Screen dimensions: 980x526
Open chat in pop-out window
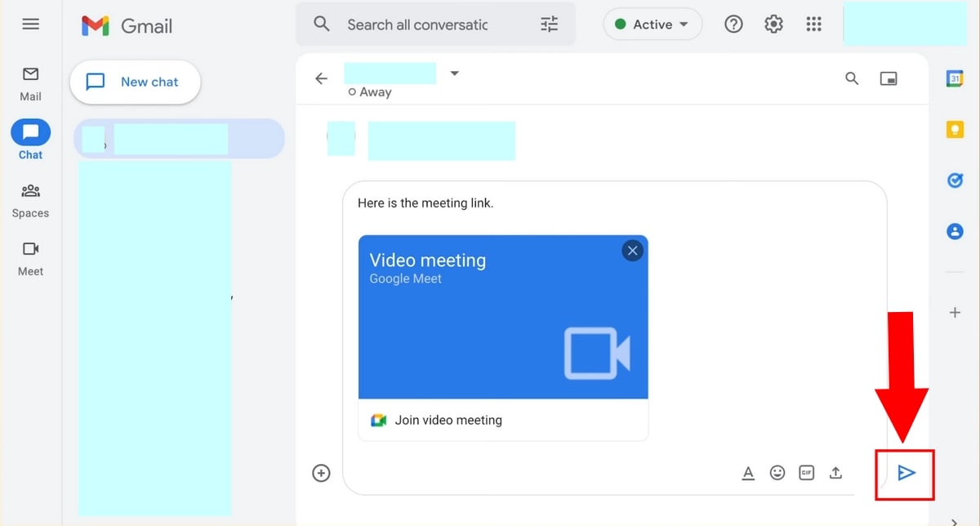click(x=889, y=78)
